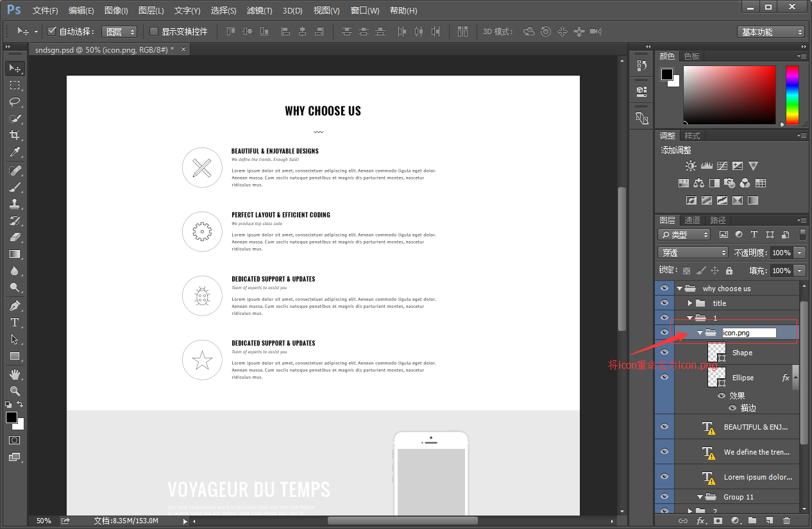Open the 滤镜(T) menu

point(259,11)
